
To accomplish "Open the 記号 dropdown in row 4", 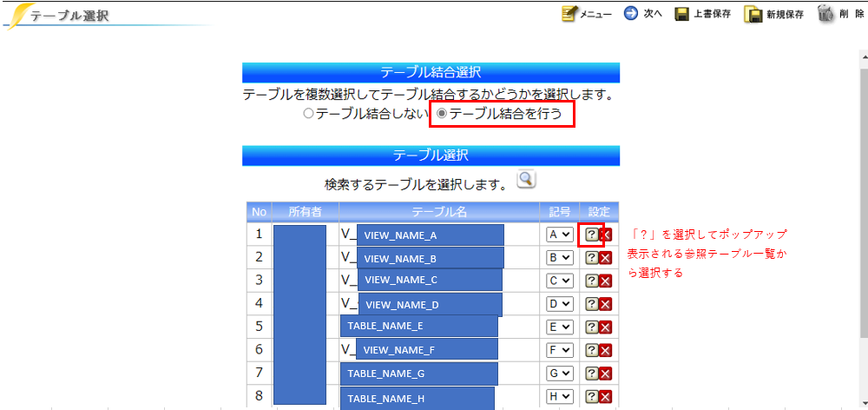I will (559, 304).
